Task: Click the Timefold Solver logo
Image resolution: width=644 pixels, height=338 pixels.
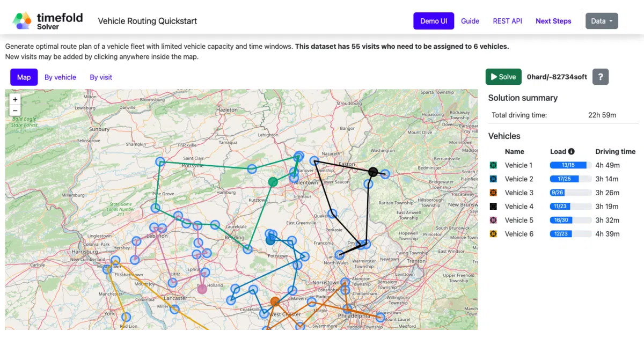Action: [x=48, y=21]
